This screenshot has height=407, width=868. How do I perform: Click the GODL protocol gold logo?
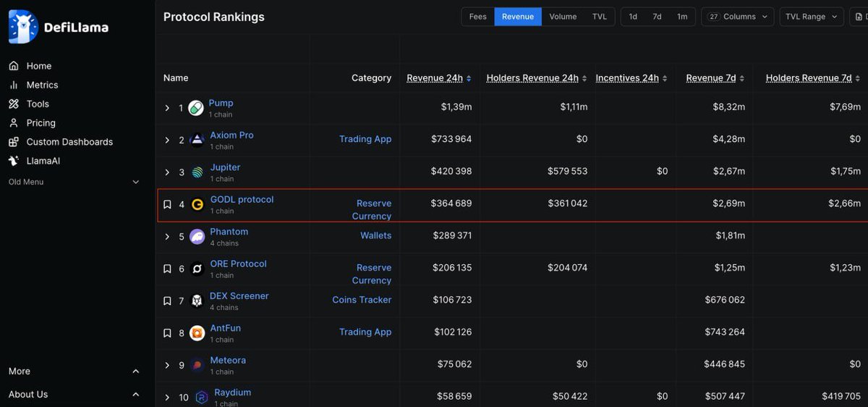point(197,205)
